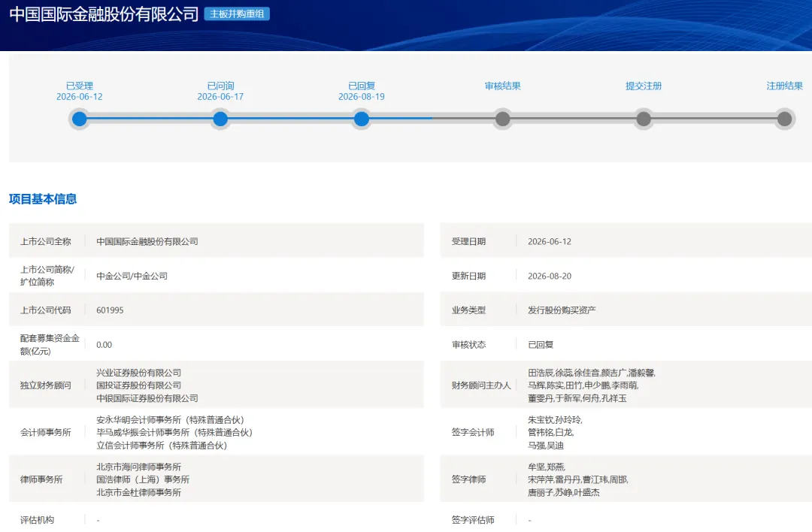812x532 pixels.
Task: Click 兴业证券股份有限公司 in financial advisors
Action: 139,373
